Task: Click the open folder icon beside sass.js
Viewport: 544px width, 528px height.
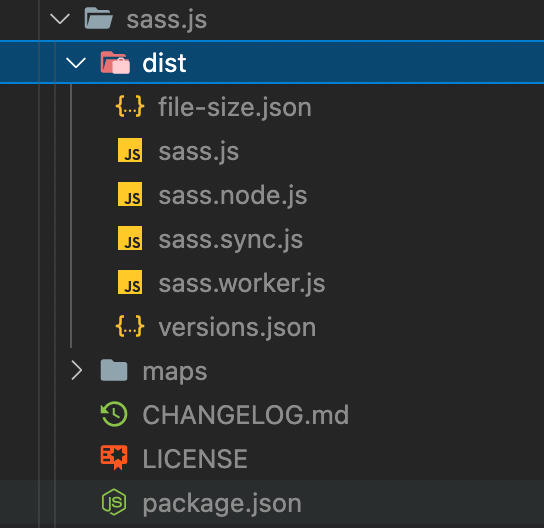Action: (x=99, y=18)
